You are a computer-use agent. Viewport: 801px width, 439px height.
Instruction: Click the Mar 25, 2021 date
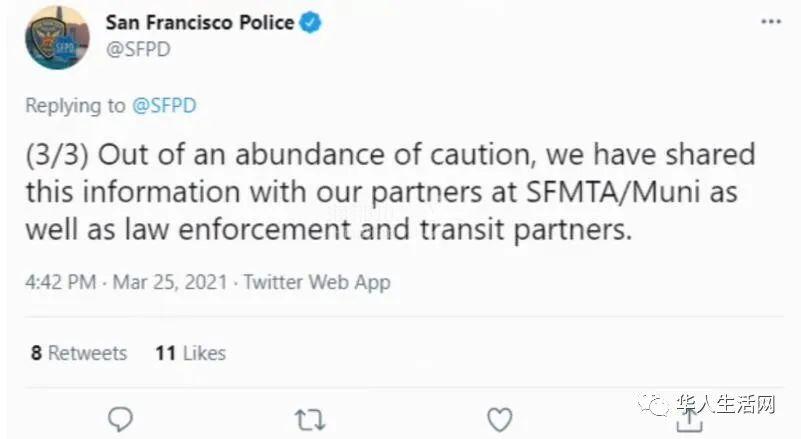click(170, 282)
